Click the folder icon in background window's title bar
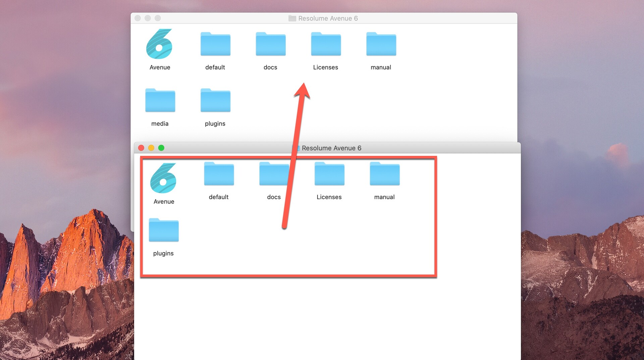644x360 pixels. (x=292, y=18)
